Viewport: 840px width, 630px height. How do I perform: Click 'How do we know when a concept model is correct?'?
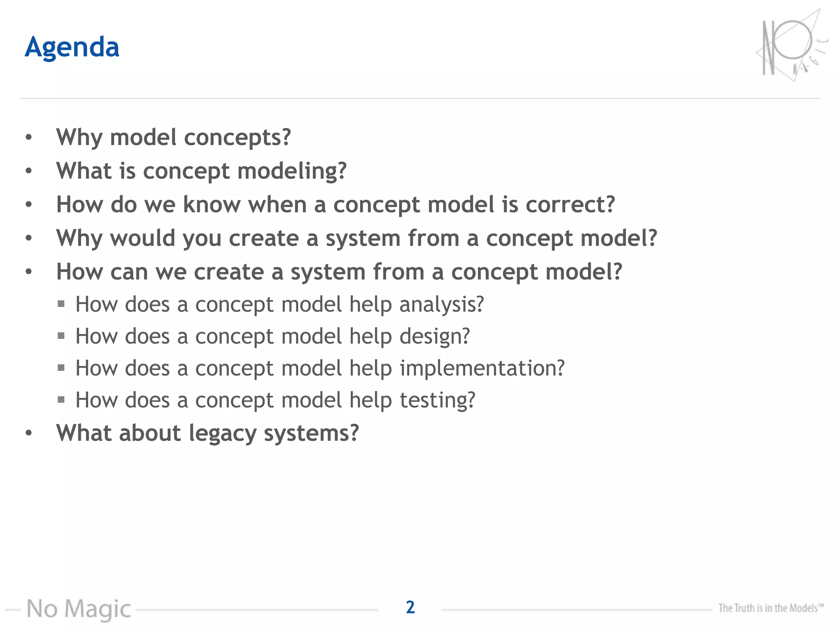pos(336,204)
